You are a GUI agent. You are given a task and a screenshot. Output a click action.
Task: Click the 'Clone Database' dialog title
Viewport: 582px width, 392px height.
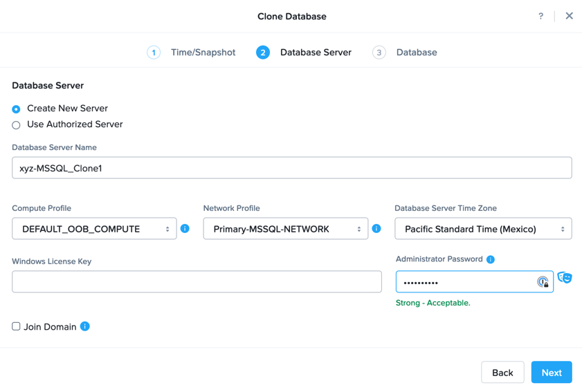(x=292, y=17)
